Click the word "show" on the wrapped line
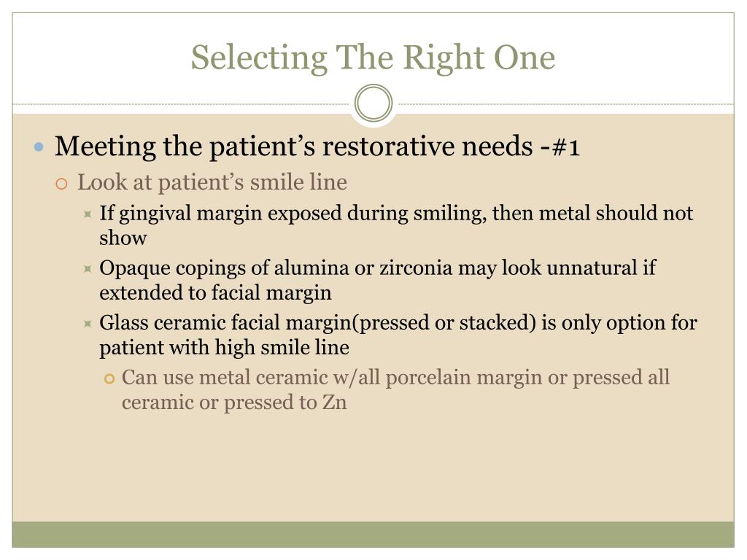 [123, 238]
